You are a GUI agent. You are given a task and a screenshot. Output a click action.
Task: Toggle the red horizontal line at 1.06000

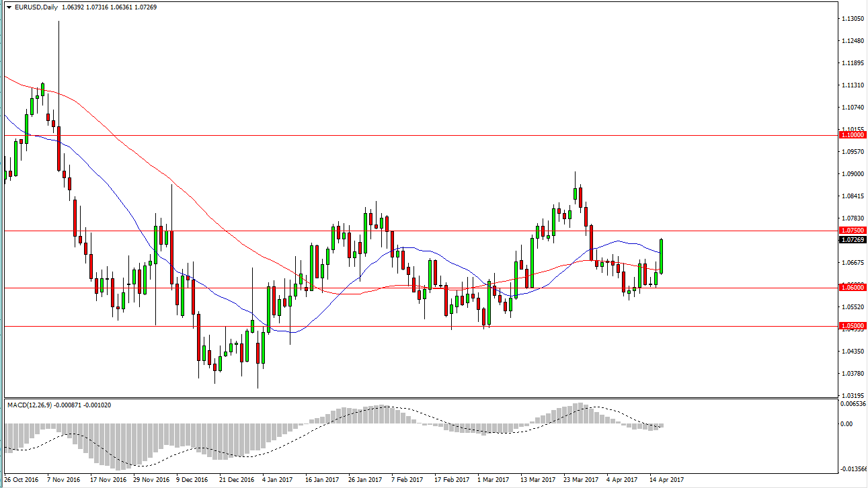(403, 288)
